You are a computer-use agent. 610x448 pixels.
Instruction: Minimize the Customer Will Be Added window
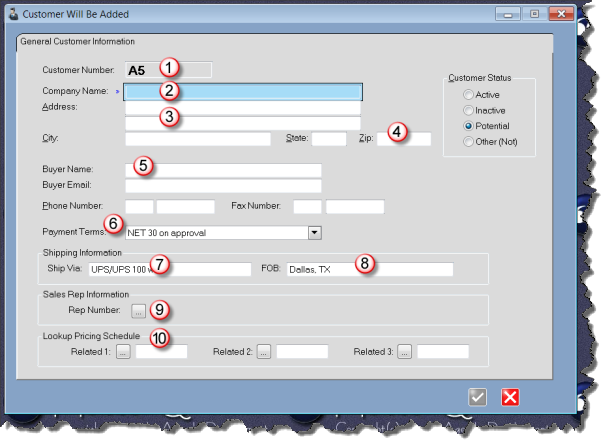tap(508, 14)
